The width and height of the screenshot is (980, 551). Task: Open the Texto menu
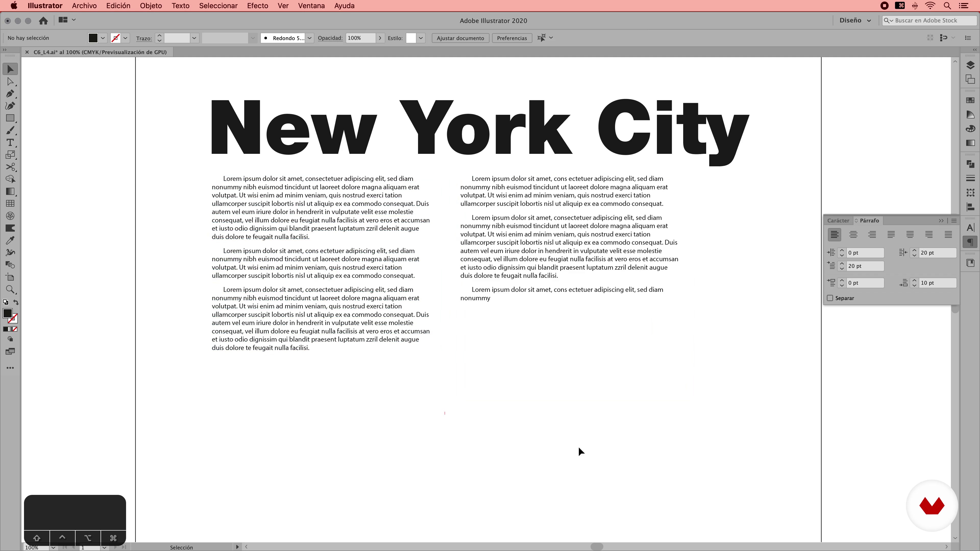tap(180, 6)
